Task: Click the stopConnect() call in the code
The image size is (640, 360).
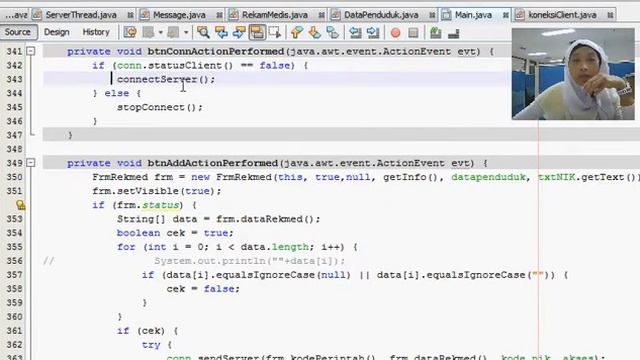Action: (160, 107)
